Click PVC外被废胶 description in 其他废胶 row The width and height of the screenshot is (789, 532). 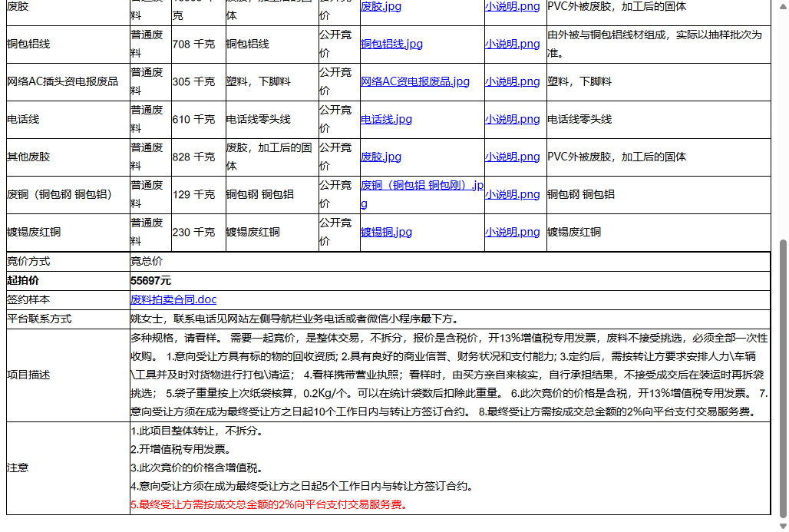coord(617,157)
